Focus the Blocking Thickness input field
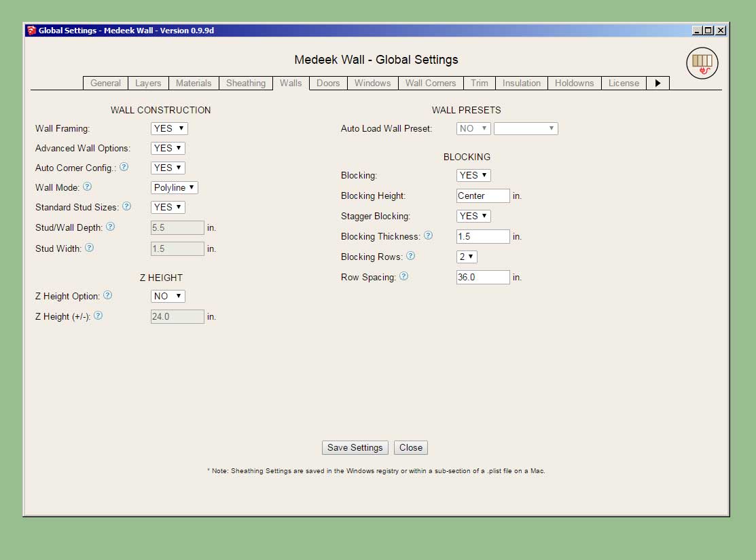This screenshot has width=756, height=560. tap(483, 237)
